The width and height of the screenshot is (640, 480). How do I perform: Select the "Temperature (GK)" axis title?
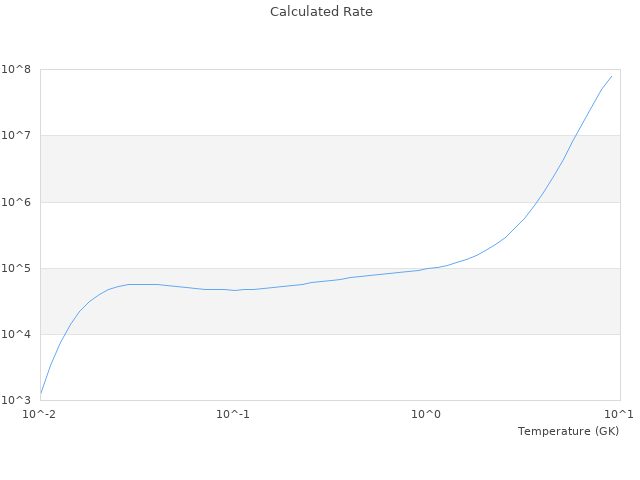568,431
